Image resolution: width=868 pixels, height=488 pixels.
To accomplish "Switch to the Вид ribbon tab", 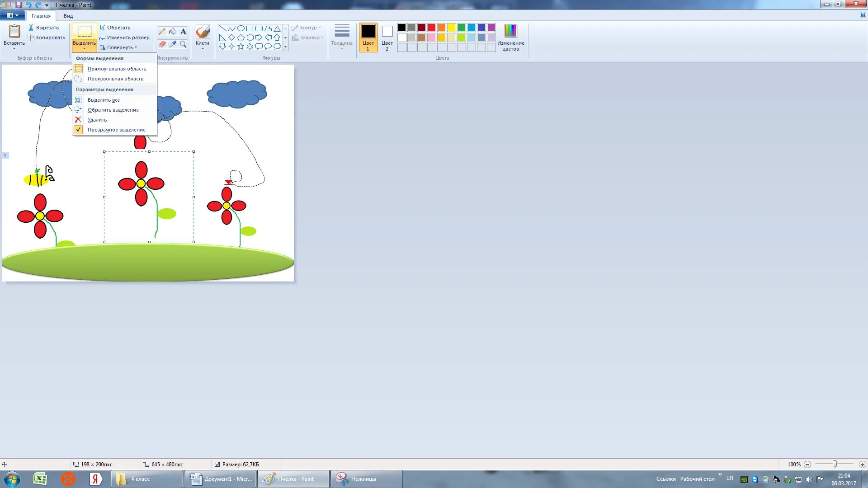I will point(68,16).
